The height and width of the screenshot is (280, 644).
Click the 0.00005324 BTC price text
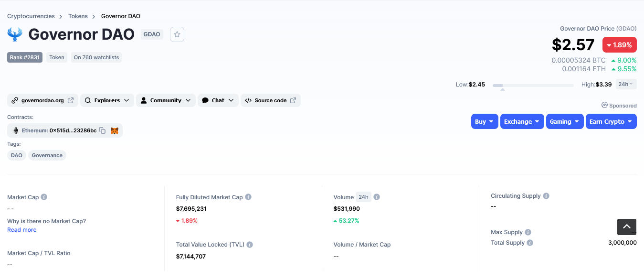[579, 60]
